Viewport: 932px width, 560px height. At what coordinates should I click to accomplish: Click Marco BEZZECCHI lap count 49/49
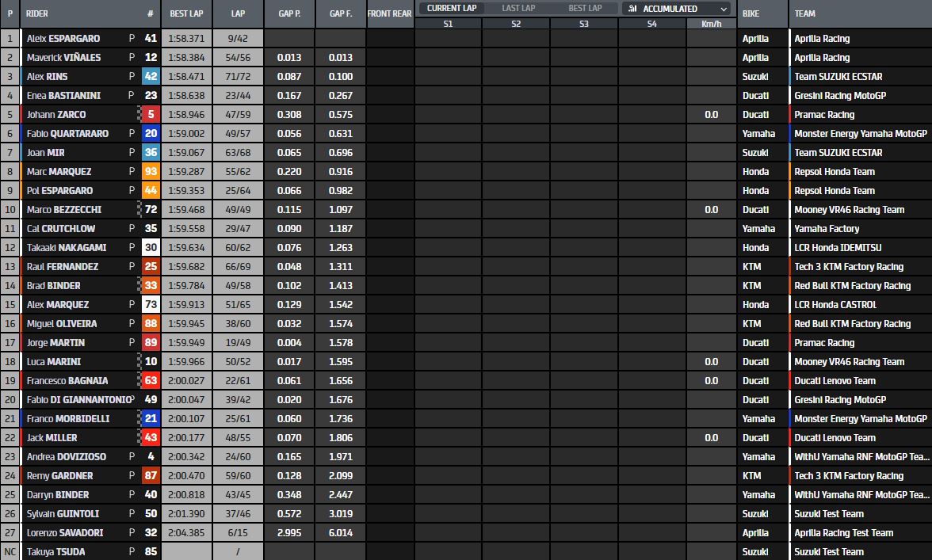click(x=238, y=210)
